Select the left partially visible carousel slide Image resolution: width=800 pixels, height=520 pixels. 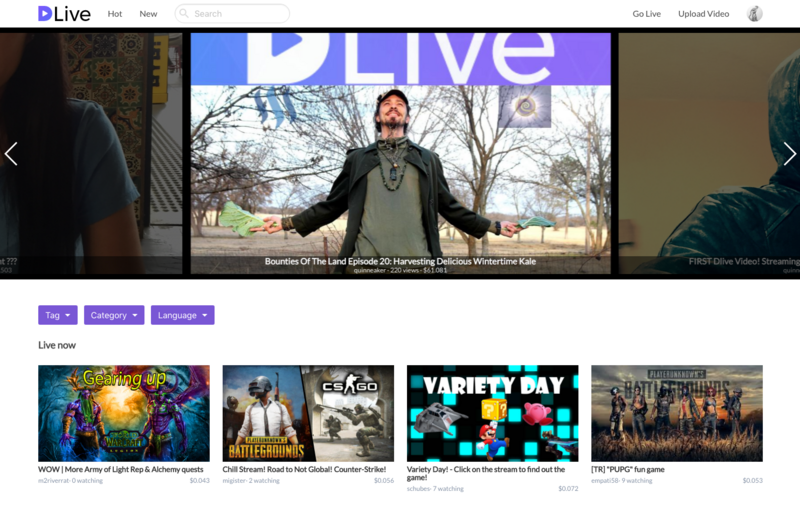[x=91, y=153]
